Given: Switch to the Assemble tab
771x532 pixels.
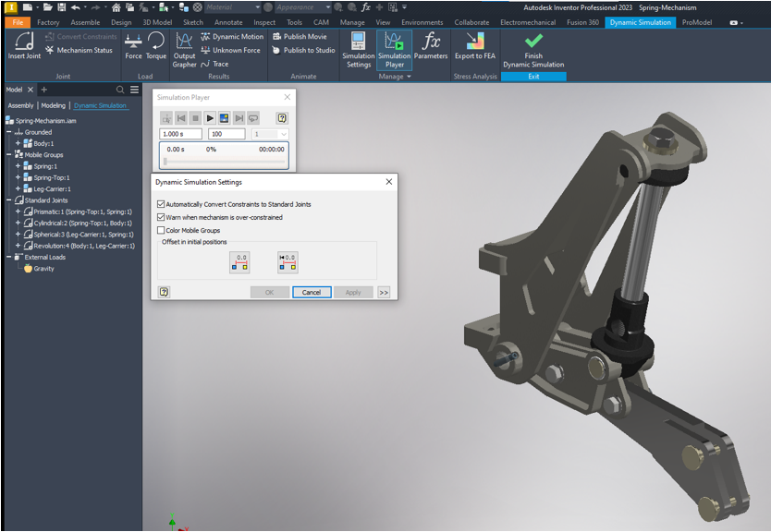Looking at the screenshot, I should click(85, 22).
